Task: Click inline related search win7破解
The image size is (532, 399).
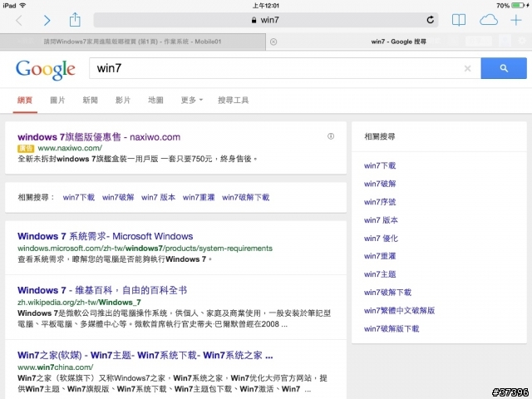Action: pyautogui.click(x=118, y=198)
